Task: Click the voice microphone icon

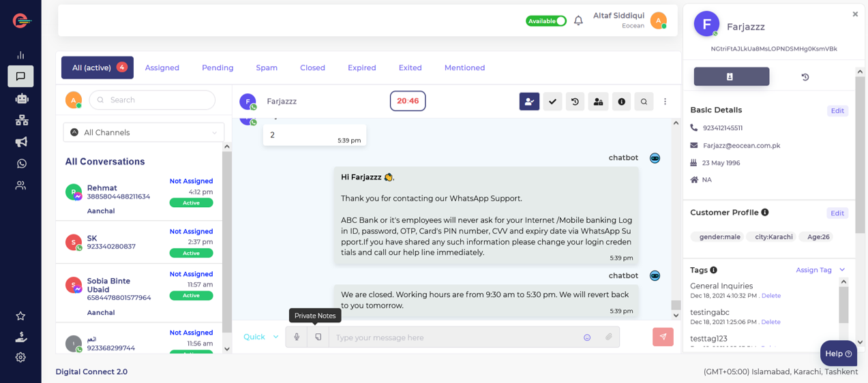Action: [x=297, y=337]
